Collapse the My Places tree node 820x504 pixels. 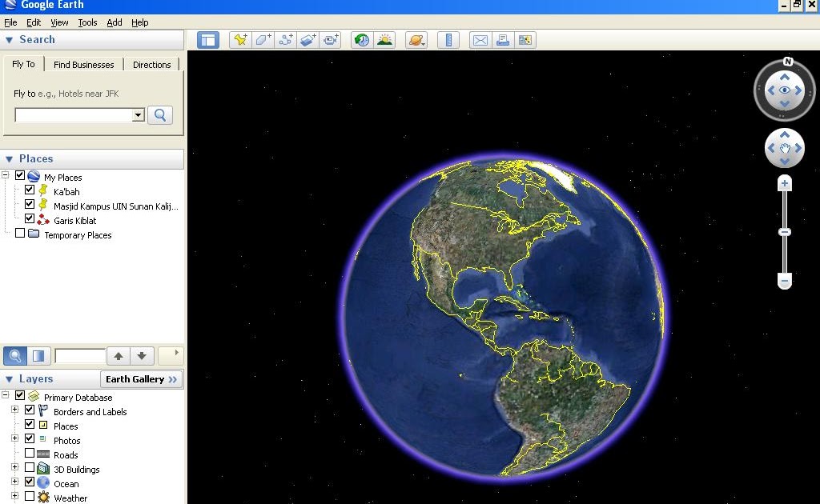(6, 175)
